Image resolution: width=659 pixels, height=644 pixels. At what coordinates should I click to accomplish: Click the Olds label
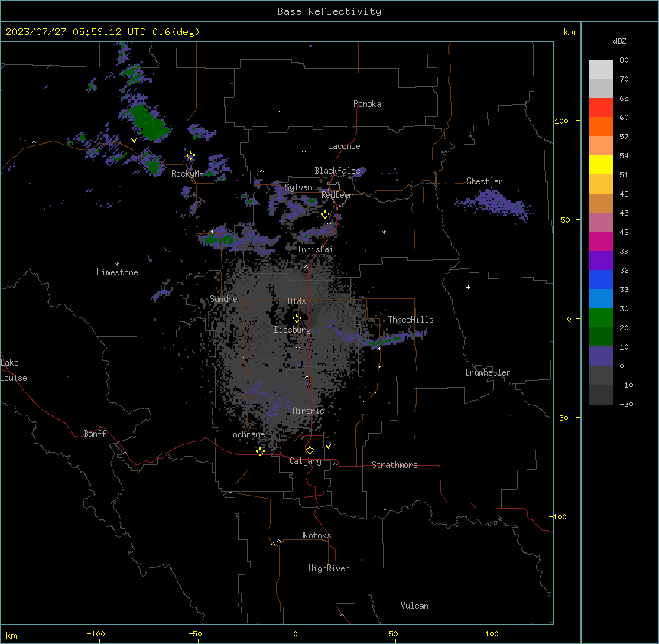[x=297, y=301]
